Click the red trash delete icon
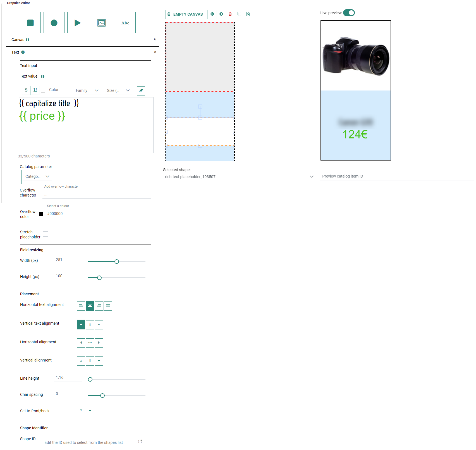Viewport: 476px width, 450px height. (x=230, y=14)
